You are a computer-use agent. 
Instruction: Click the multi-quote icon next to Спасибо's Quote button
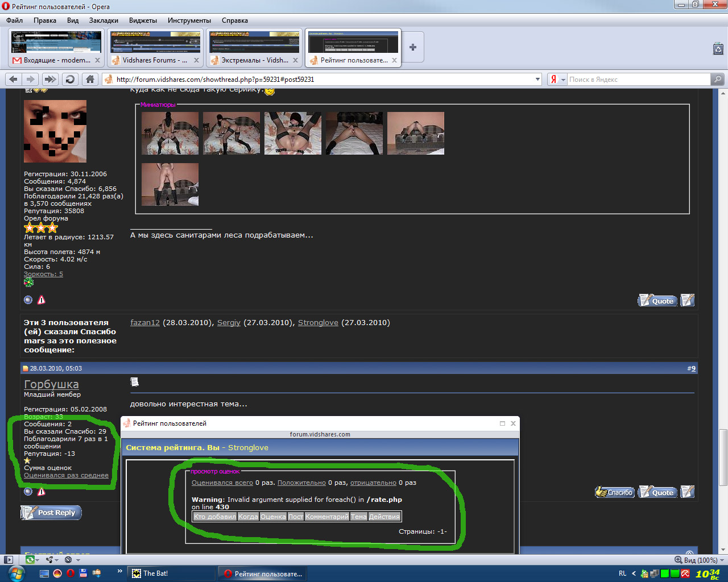click(x=688, y=492)
